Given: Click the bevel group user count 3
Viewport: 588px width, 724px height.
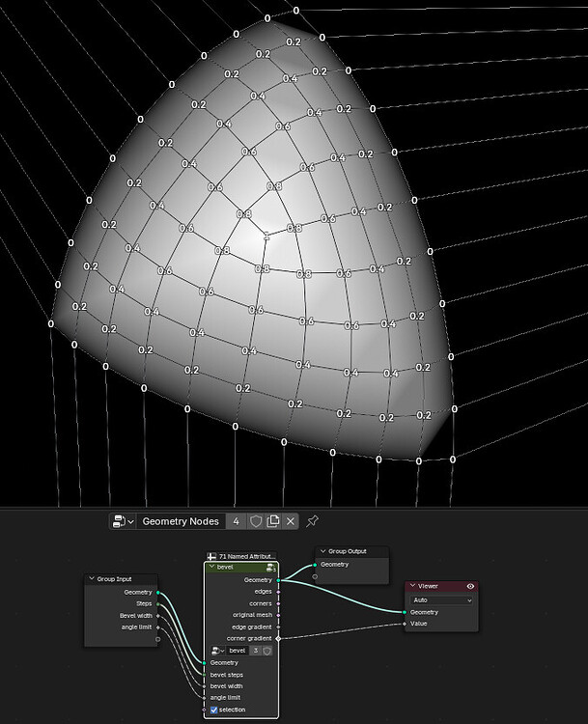Looking at the screenshot, I should pos(256,651).
